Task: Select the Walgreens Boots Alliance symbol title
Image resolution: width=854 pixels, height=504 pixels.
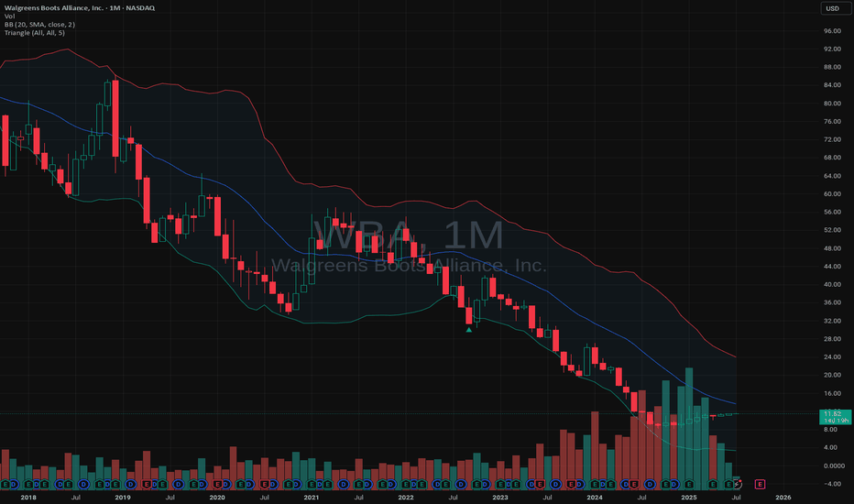Action: click(80, 7)
